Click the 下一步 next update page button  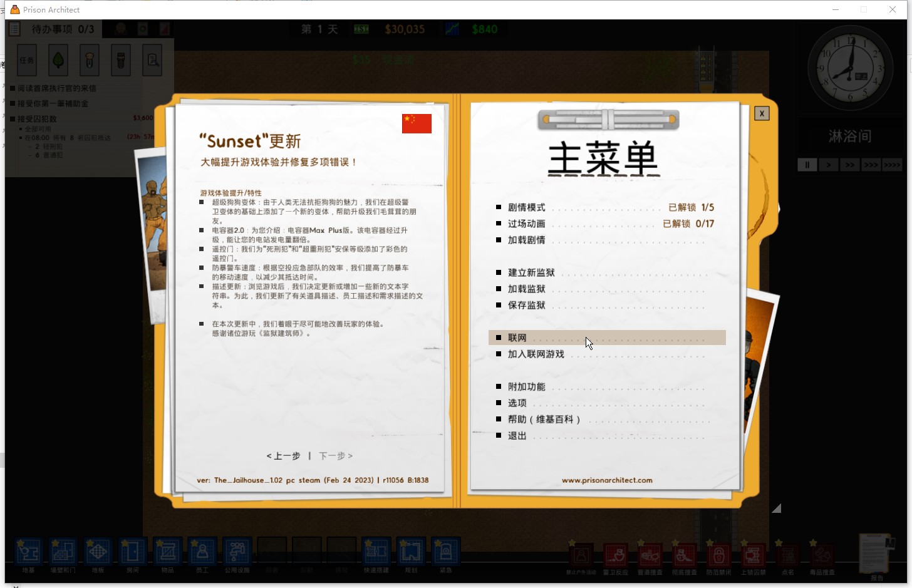click(336, 456)
